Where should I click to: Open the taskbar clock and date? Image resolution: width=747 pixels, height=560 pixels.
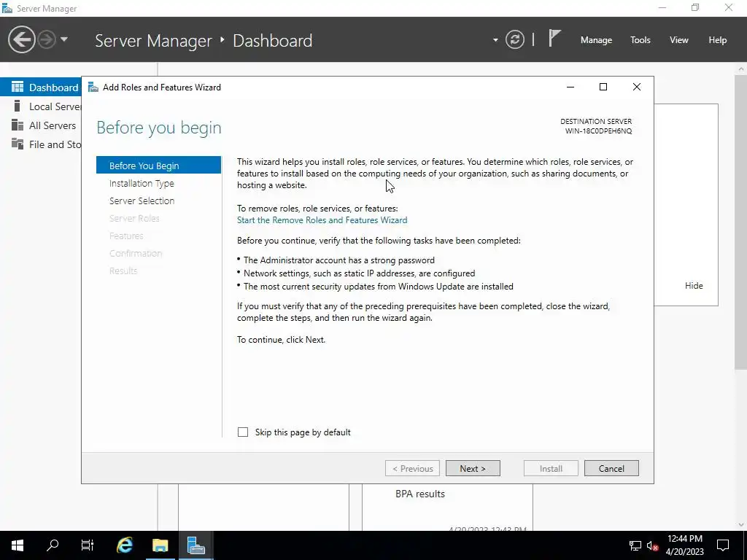(684, 545)
